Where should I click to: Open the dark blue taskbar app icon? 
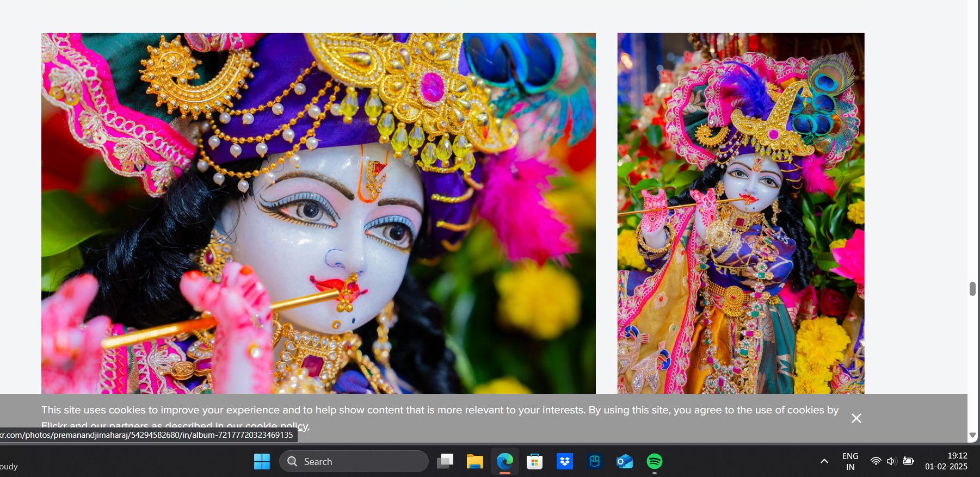pos(595,462)
